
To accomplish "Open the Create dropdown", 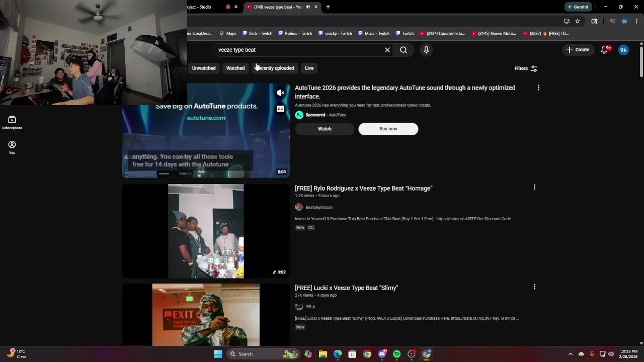I will (578, 50).
